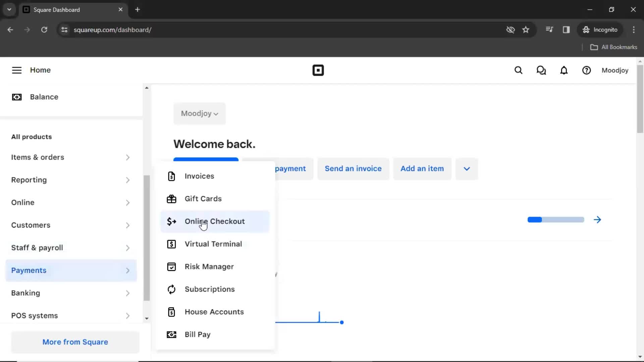The image size is (644, 362).
Task: Select the Bill Pay icon
Action: click(172, 335)
